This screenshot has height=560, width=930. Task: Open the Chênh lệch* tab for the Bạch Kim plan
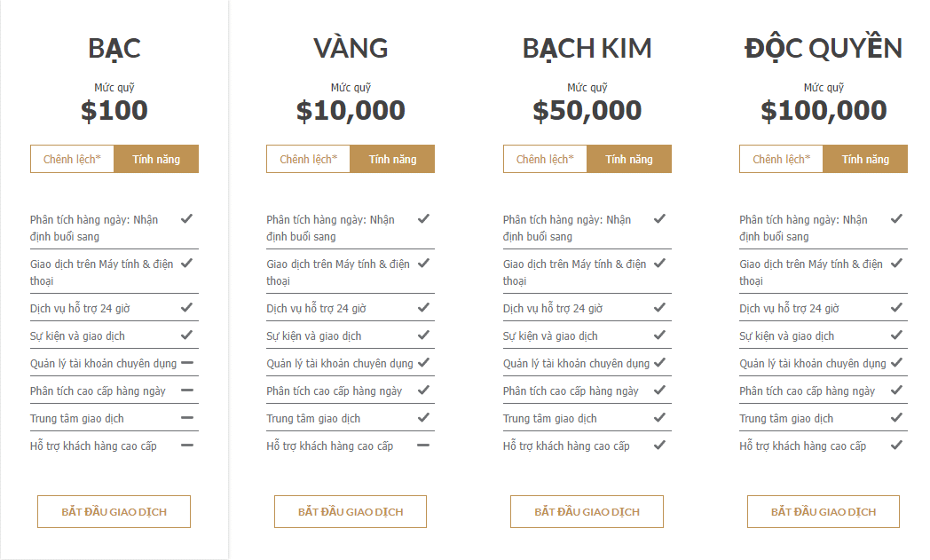(x=545, y=159)
